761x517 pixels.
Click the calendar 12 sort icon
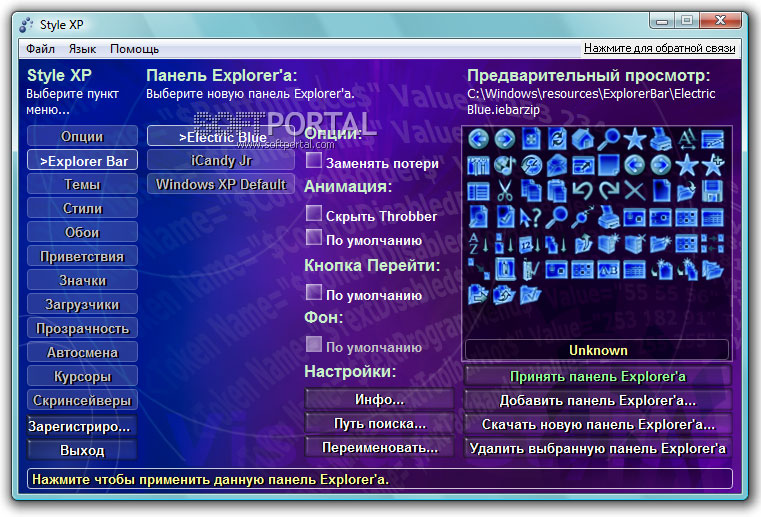point(531,243)
